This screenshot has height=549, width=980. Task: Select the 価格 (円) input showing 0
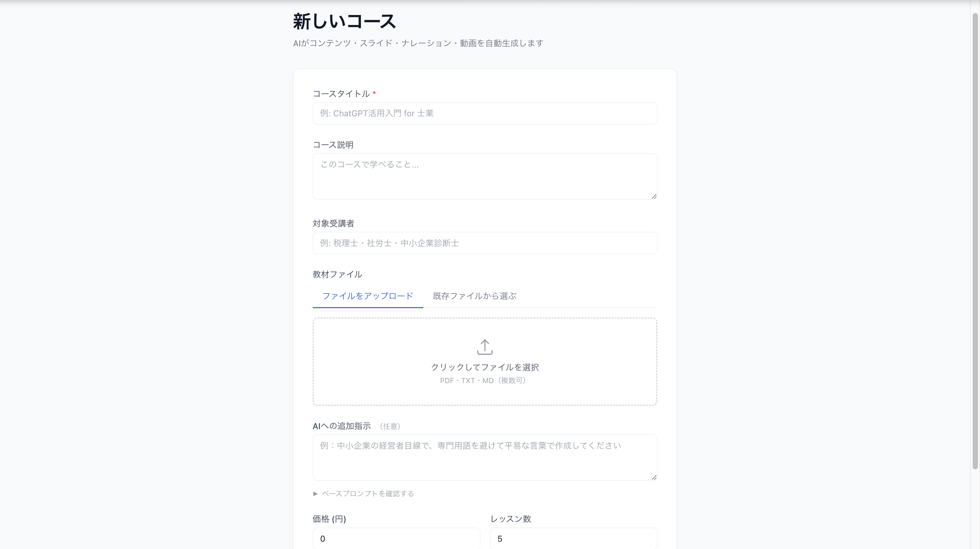tap(396, 538)
